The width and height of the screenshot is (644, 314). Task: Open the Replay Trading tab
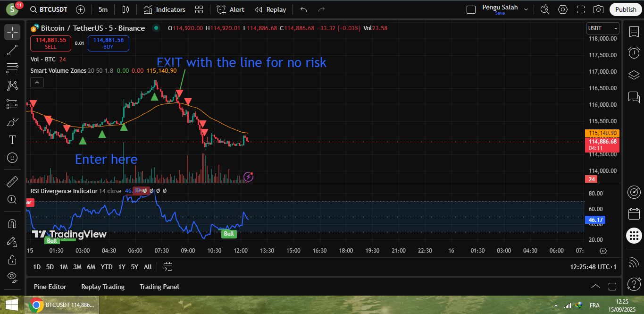coord(103,287)
